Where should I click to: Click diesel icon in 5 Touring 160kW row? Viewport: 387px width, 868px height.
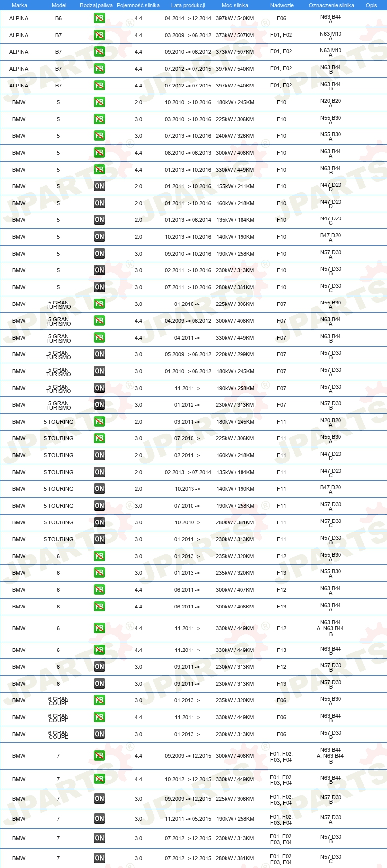click(99, 455)
